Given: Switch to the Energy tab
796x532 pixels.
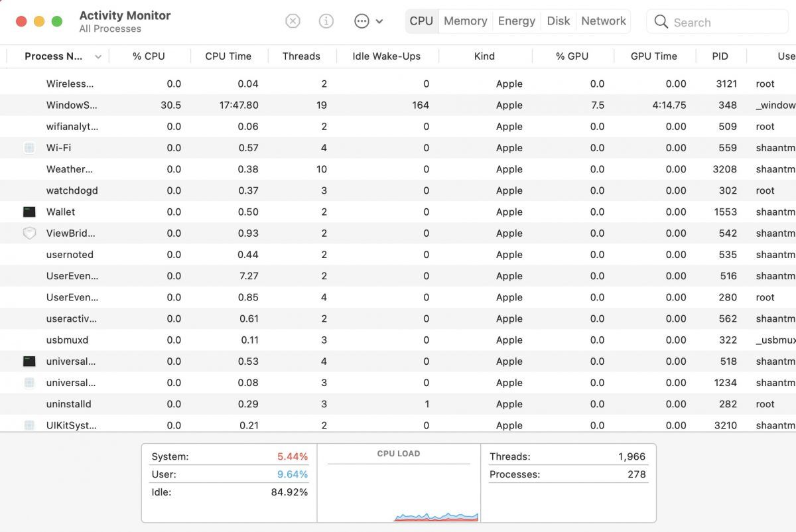Looking at the screenshot, I should coord(516,21).
